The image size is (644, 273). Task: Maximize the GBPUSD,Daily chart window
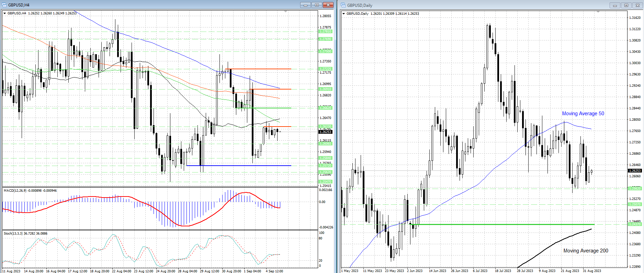626,5
